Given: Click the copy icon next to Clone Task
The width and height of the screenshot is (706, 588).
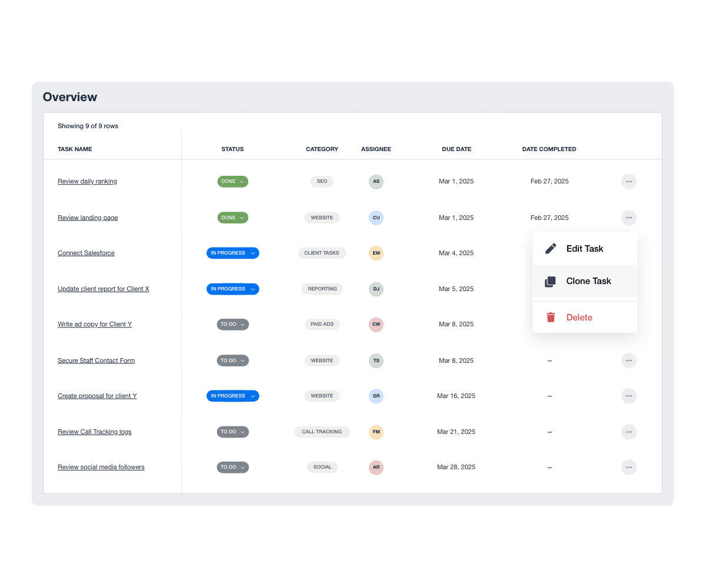Looking at the screenshot, I should coord(550,281).
